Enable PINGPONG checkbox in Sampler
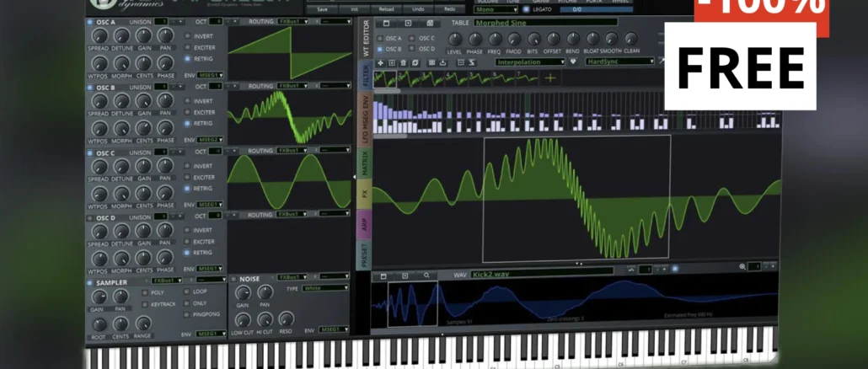The width and height of the screenshot is (868, 369). pos(187,314)
